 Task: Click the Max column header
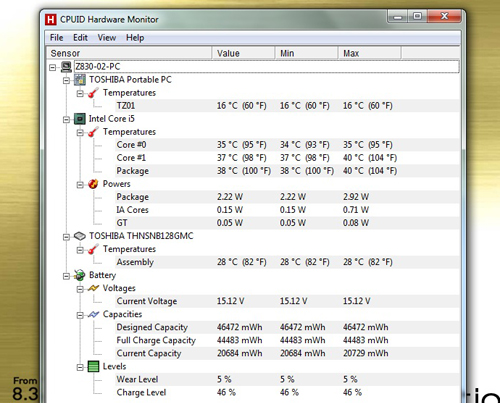(x=370, y=53)
